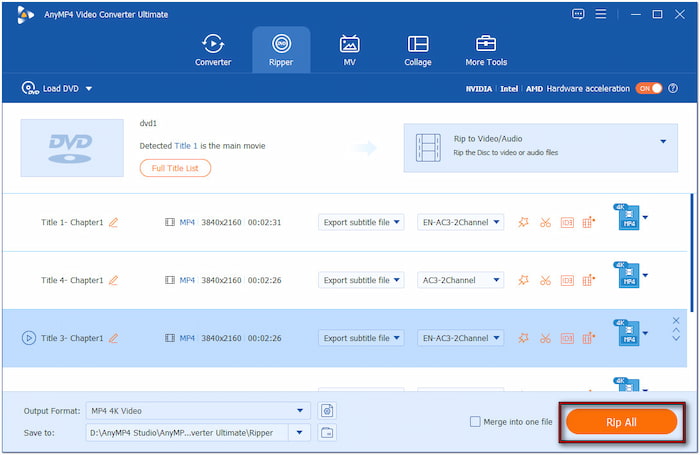Click the scissors cut icon for Title 4
This screenshot has width=700, height=455.
(545, 280)
